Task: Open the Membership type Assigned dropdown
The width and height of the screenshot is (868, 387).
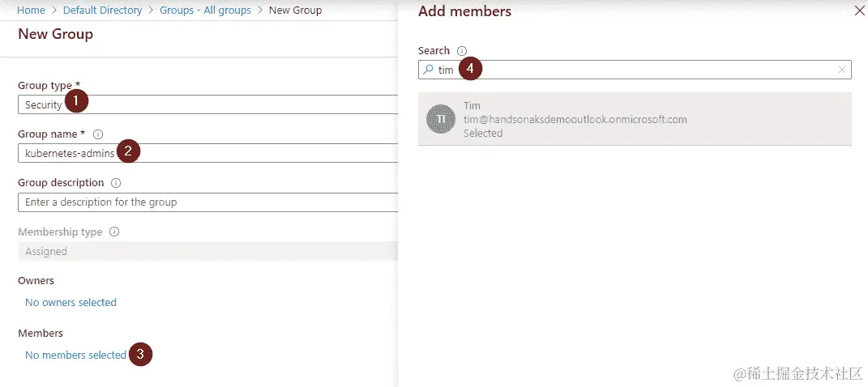Action: pyautogui.click(x=207, y=251)
